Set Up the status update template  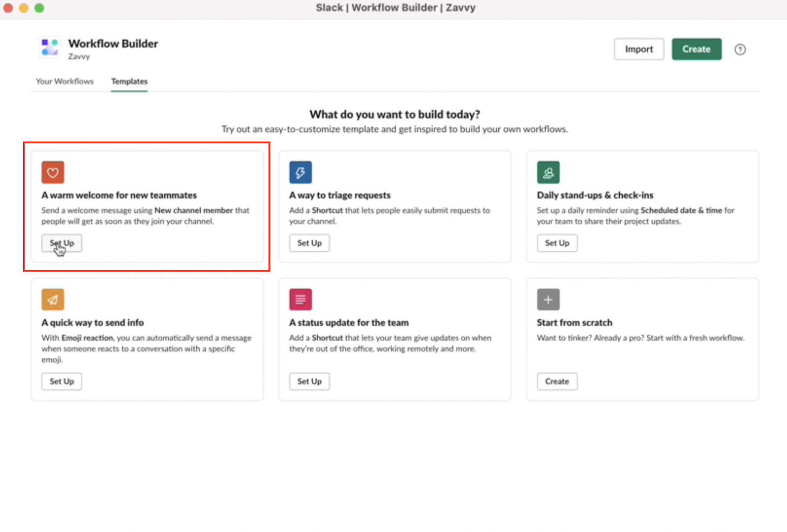click(309, 381)
